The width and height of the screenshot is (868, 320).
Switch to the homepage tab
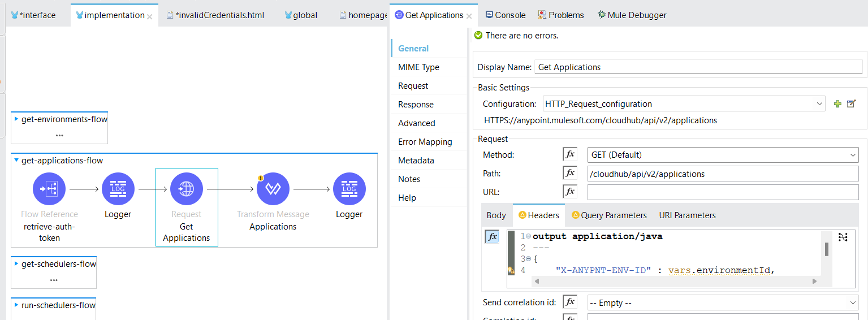point(364,15)
